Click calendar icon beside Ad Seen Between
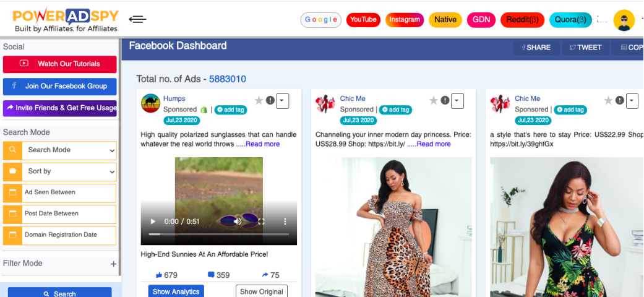The image size is (644, 297). tap(12, 192)
